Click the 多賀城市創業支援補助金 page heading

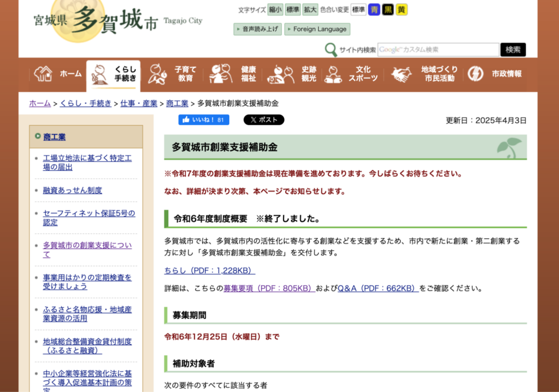coord(225,147)
